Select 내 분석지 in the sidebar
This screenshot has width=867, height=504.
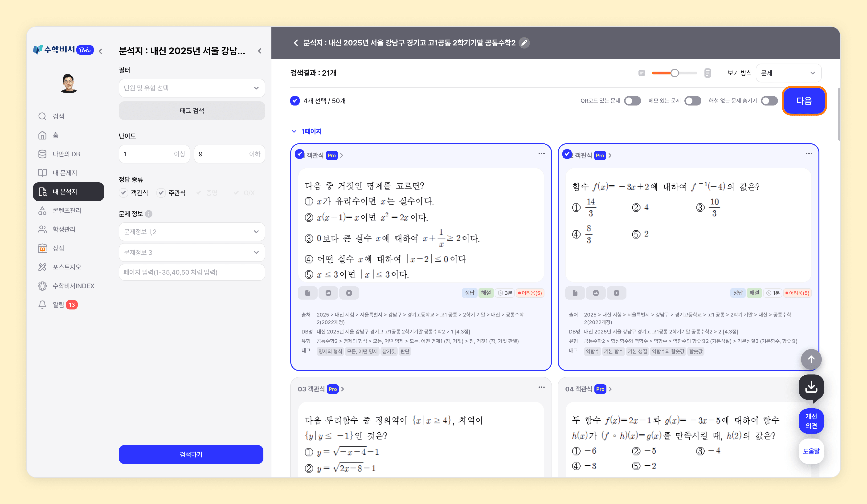[x=69, y=192]
